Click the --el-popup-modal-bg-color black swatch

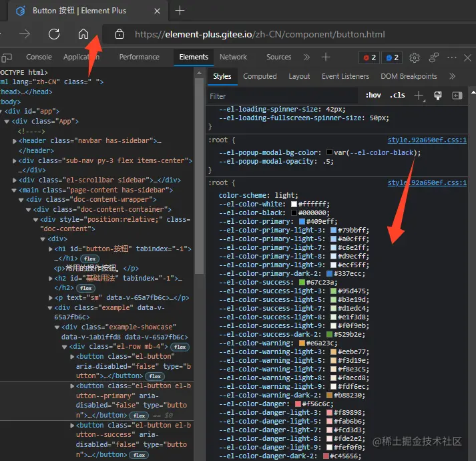pos(329,152)
